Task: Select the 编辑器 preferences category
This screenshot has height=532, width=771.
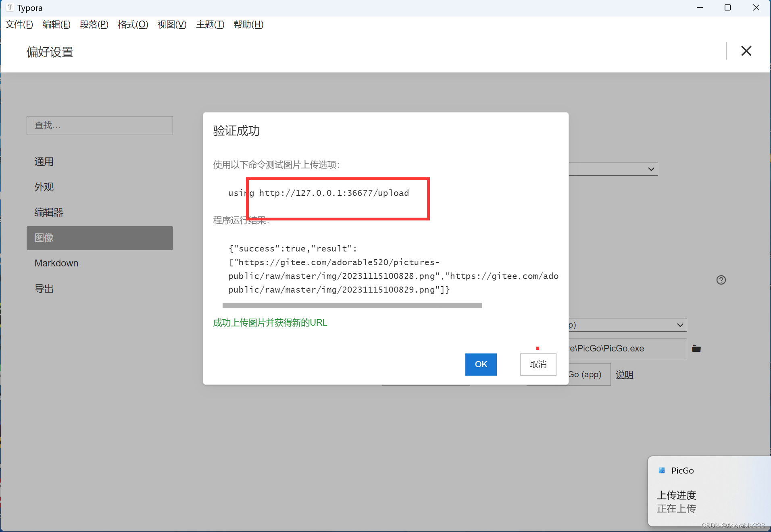Action: (100, 212)
